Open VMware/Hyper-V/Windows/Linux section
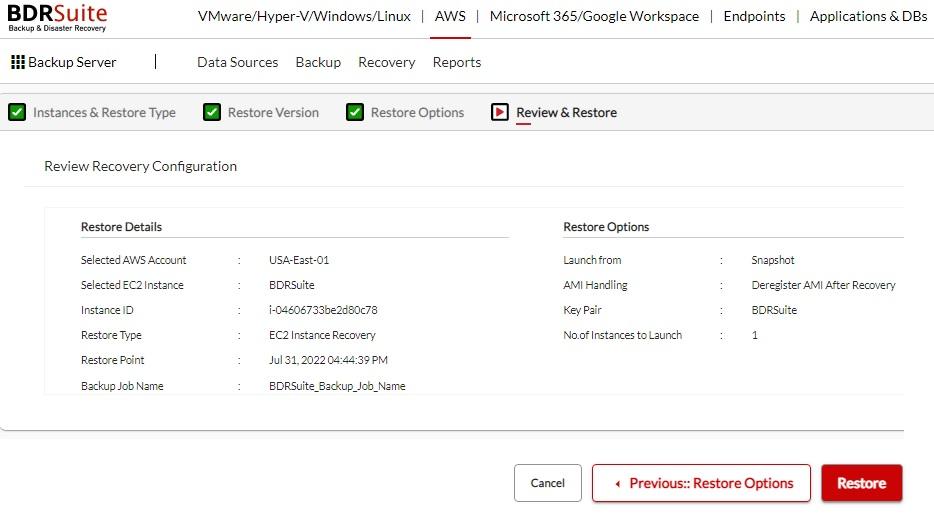The width and height of the screenshot is (934, 515). pyautogui.click(x=304, y=16)
